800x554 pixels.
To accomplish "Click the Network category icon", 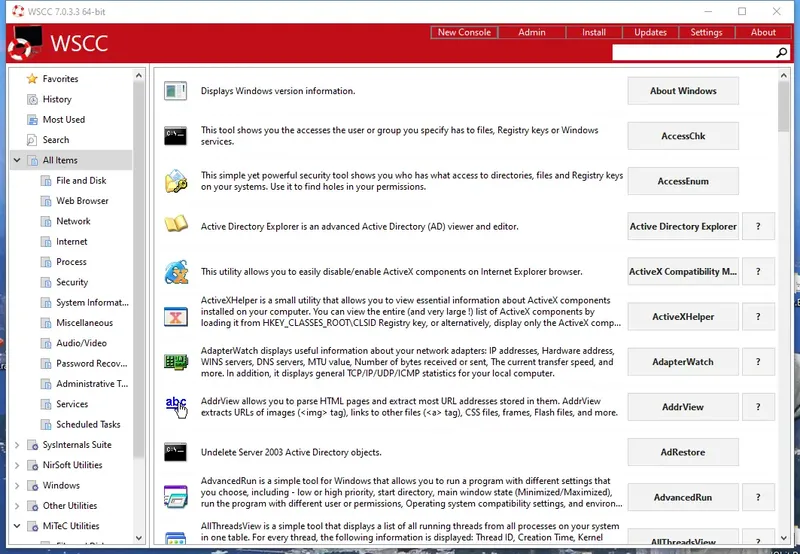I will pyautogui.click(x=46, y=221).
